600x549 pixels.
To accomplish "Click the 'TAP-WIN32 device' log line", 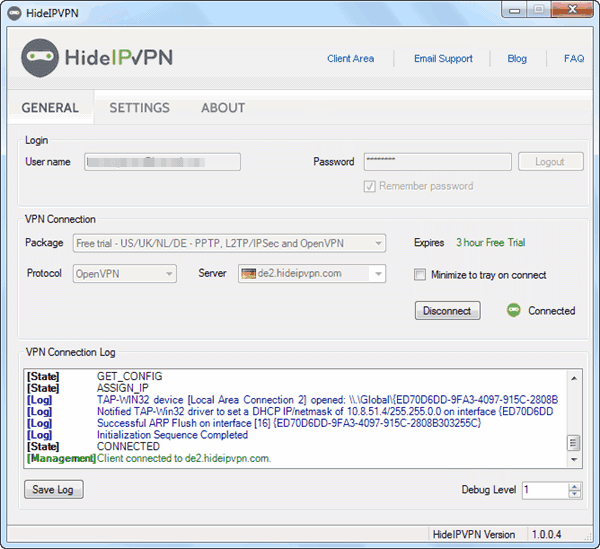I will point(328,400).
